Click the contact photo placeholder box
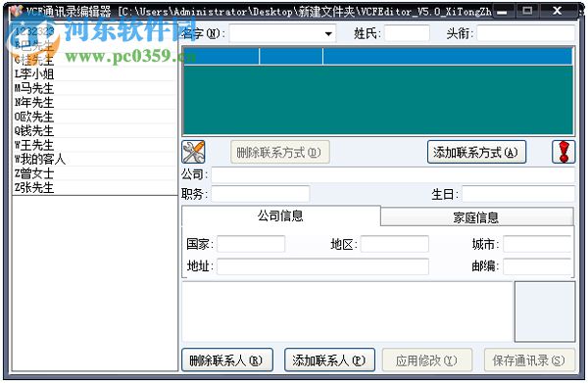Image resolution: width=588 pixels, height=383 pixels. 545,311
